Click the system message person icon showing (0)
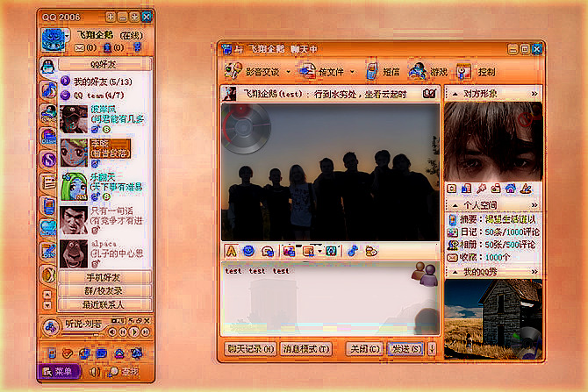 click(x=107, y=48)
